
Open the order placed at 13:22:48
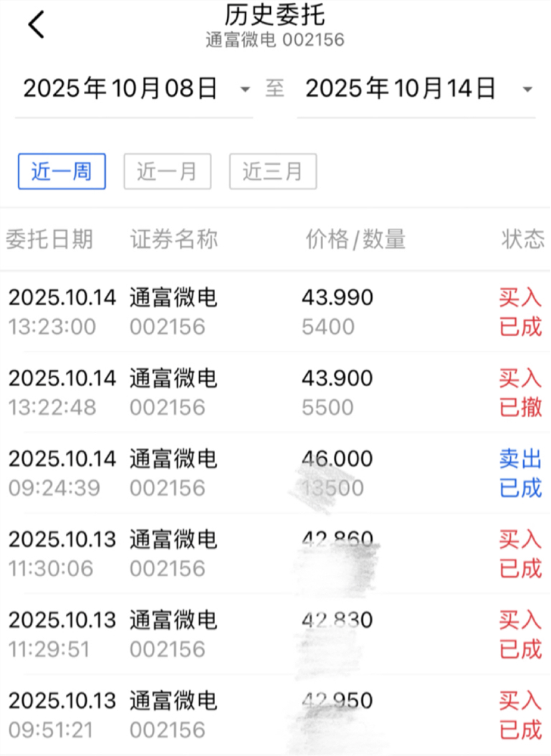click(275, 393)
